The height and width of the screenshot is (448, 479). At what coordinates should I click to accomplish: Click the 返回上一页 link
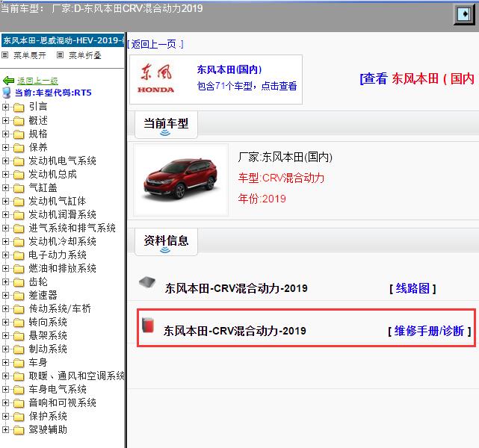pos(155,45)
